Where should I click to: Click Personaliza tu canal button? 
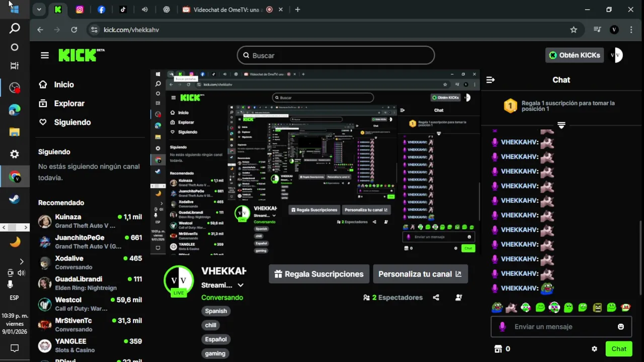coord(420,274)
